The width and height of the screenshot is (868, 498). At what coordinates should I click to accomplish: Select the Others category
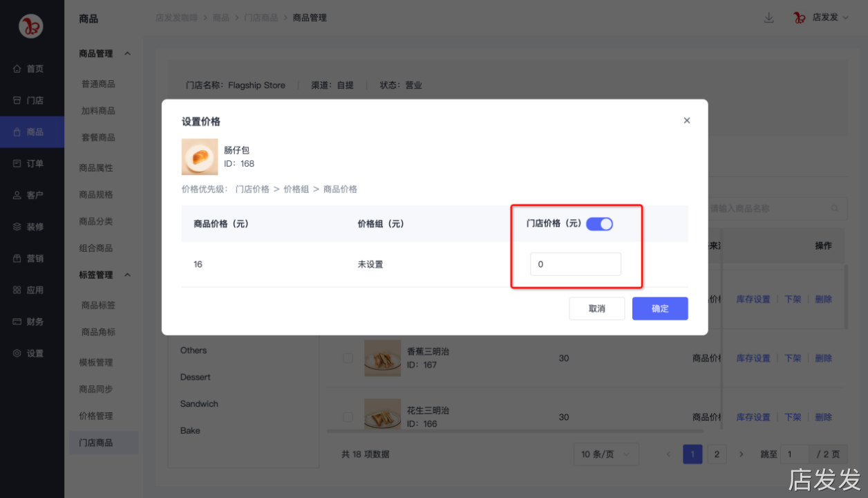point(194,351)
